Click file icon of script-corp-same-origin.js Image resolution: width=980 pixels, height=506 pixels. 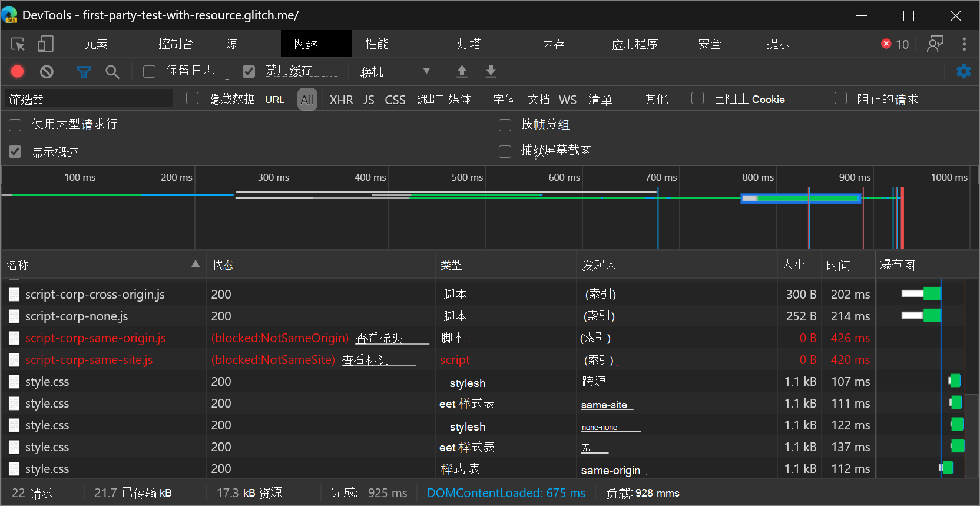(x=14, y=338)
